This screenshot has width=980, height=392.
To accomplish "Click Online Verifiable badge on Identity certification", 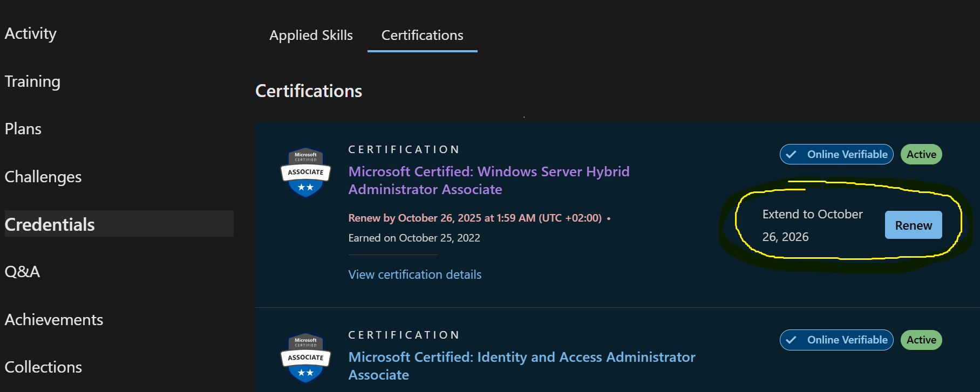I will [836, 340].
